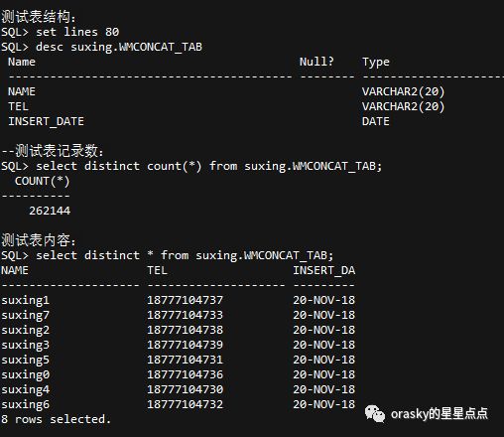The width and height of the screenshot is (504, 437).
Task: Click the Null? column header
Action: [316, 62]
